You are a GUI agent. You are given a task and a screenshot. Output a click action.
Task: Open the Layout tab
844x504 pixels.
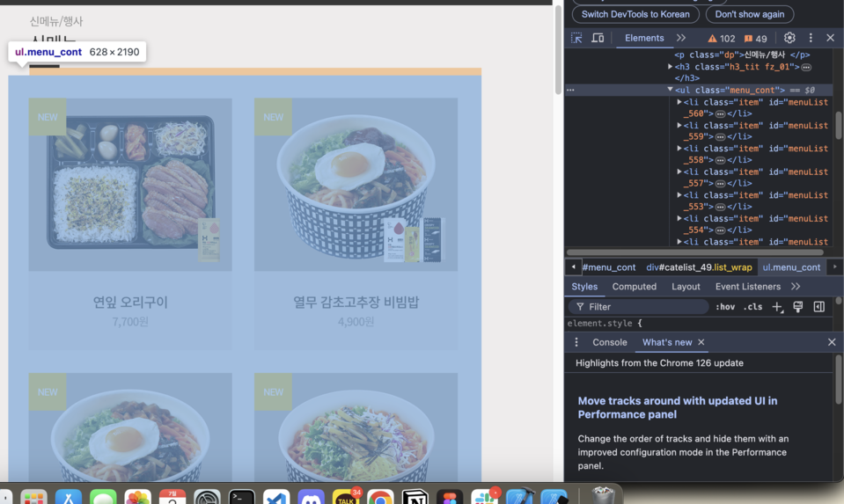point(686,287)
